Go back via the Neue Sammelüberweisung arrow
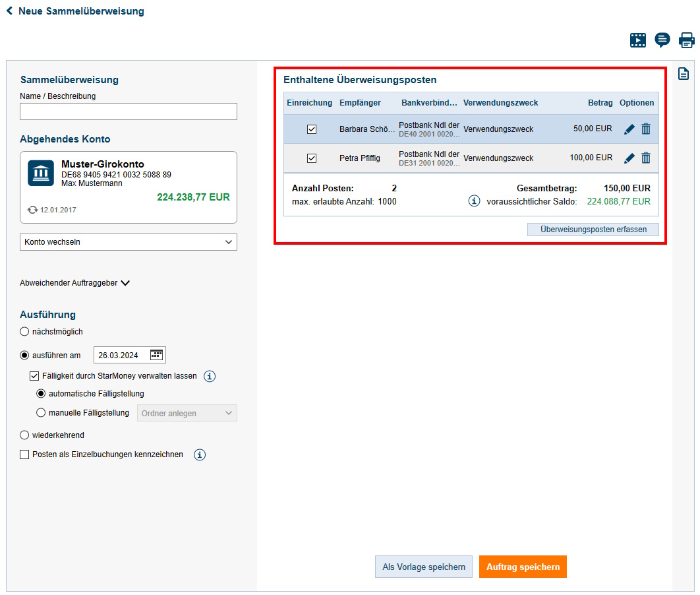 tap(9, 11)
